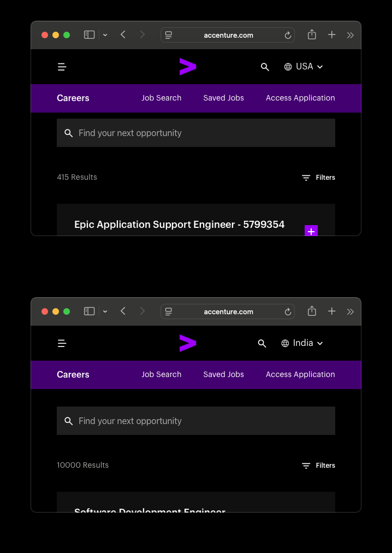392x553 pixels.
Task: Click the job search magnifier in India window
Action: pos(69,421)
